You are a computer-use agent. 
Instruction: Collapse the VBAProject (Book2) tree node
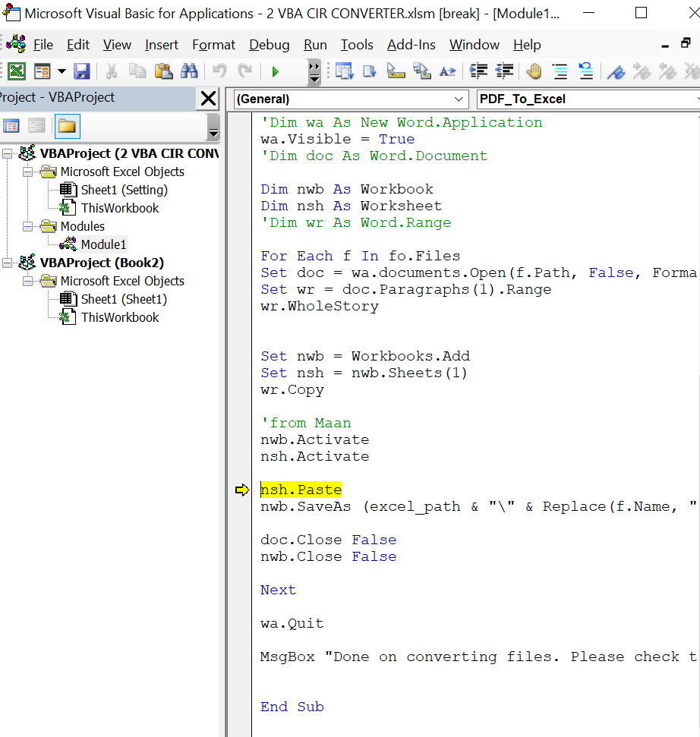[6, 263]
